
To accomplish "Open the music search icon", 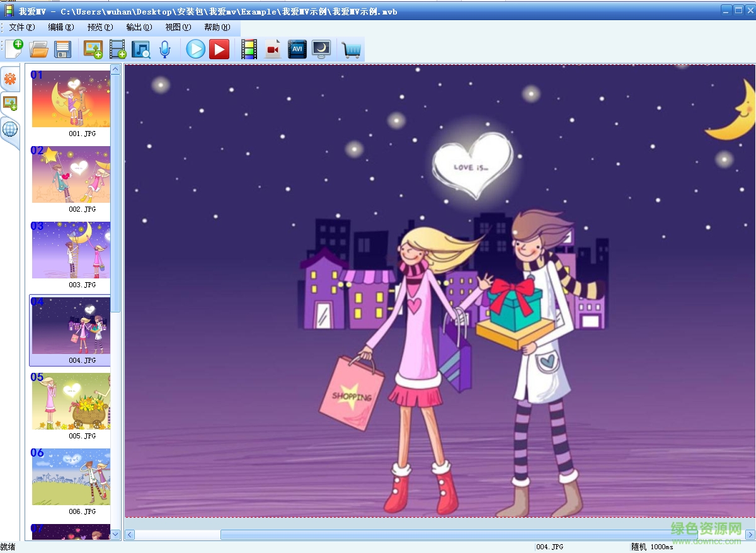I will 140,49.
